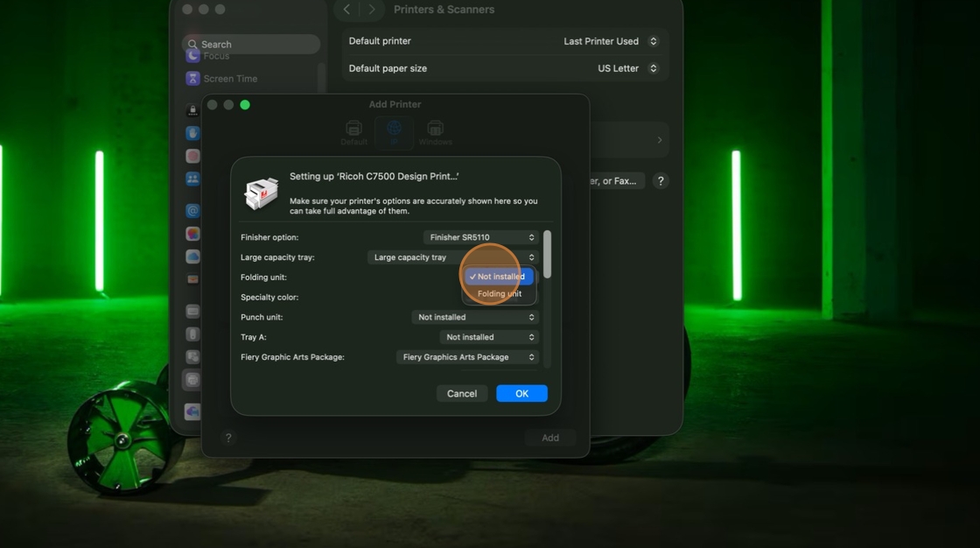This screenshot has width=980, height=548.
Task: Open Punch unit dropdown
Action: (475, 317)
